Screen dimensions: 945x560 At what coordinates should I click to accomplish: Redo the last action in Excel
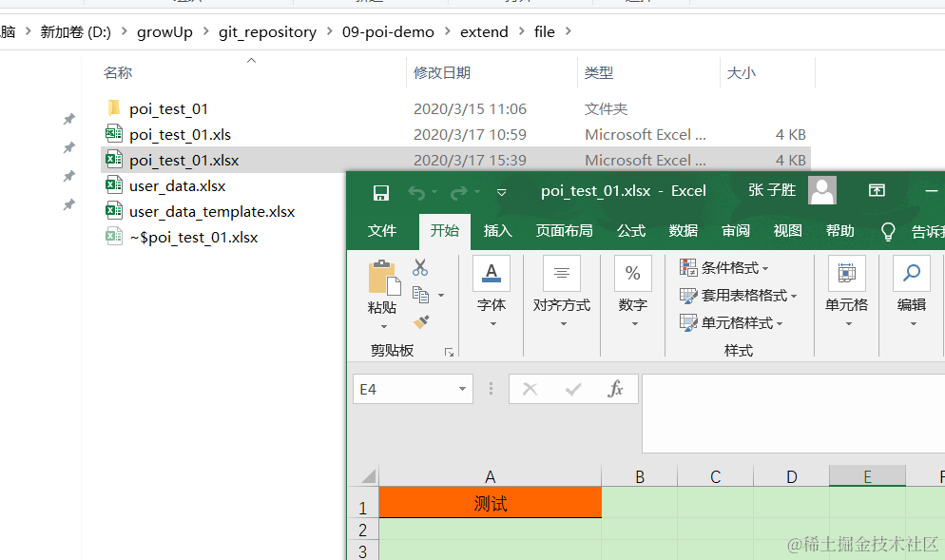pos(461,191)
